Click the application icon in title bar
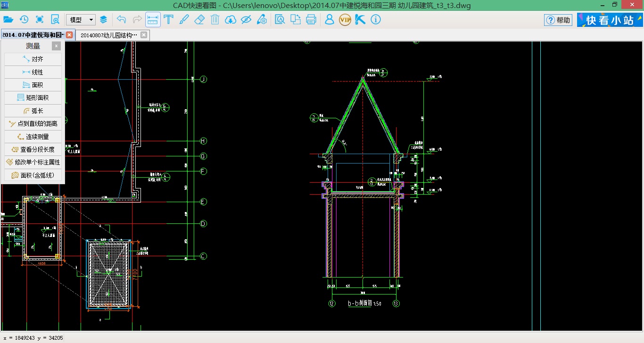644x343 pixels. pyautogui.click(x=4, y=4)
